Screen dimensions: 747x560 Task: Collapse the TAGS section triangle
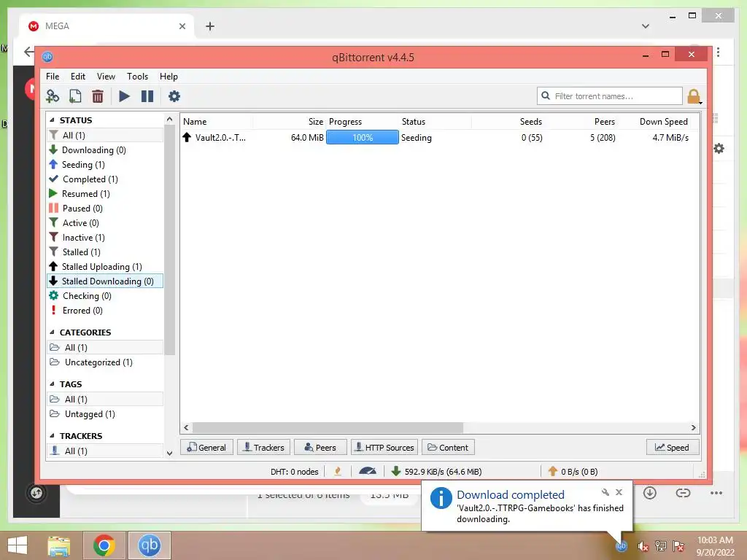click(x=52, y=384)
